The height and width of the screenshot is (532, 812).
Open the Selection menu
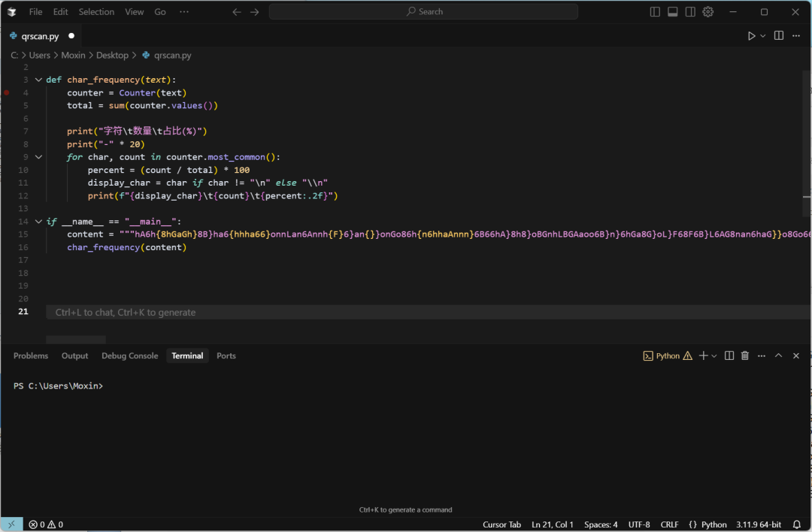[96, 12]
